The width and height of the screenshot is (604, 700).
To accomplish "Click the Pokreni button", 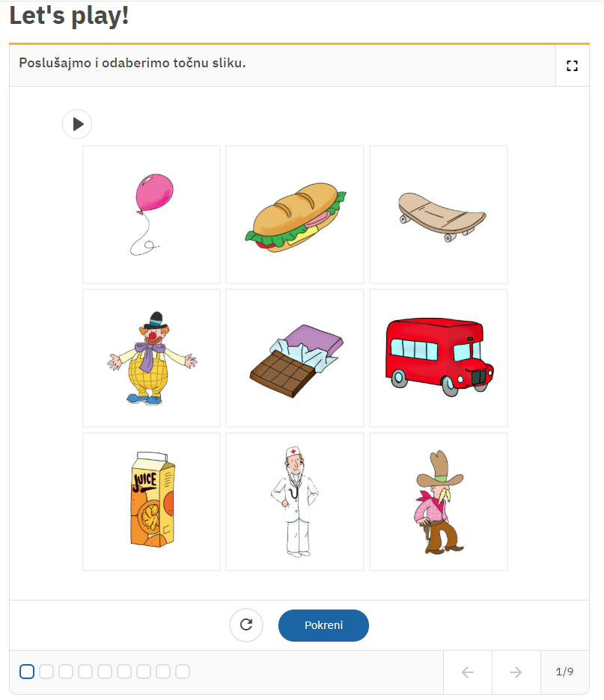I will coord(323,625).
